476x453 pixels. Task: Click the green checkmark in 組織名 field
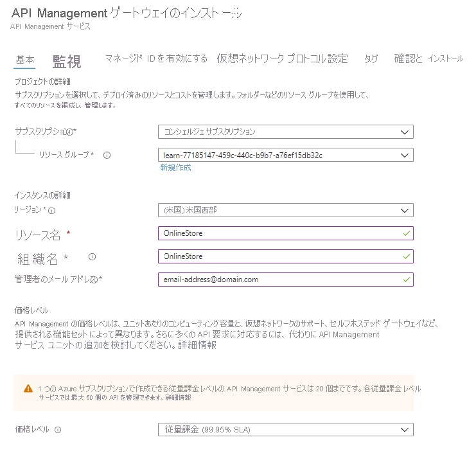tap(407, 256)
